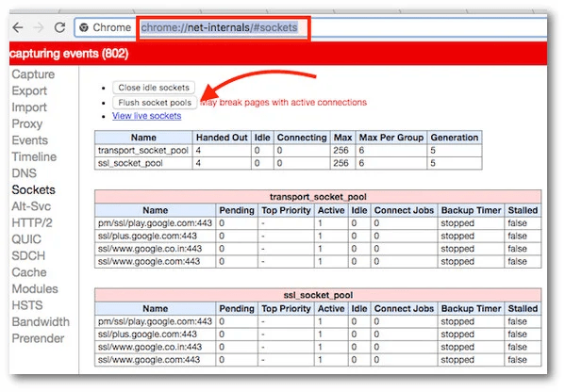Viewport: 565px width, 392px height.
Task: Select pm/ssl/play.google.com:443 in ssl_socket_pool table
Action: [155, 321]
